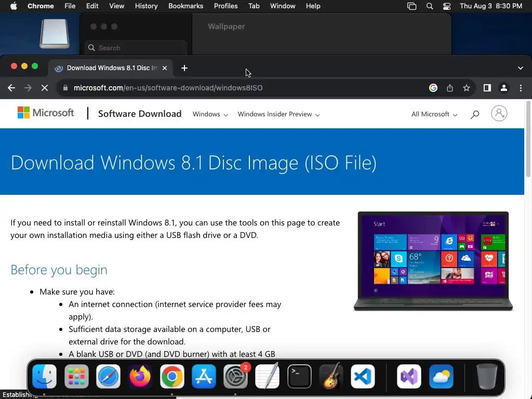Open the Profiles menu
This screenshot has width=532, height=399.
(x=225, y=6)
